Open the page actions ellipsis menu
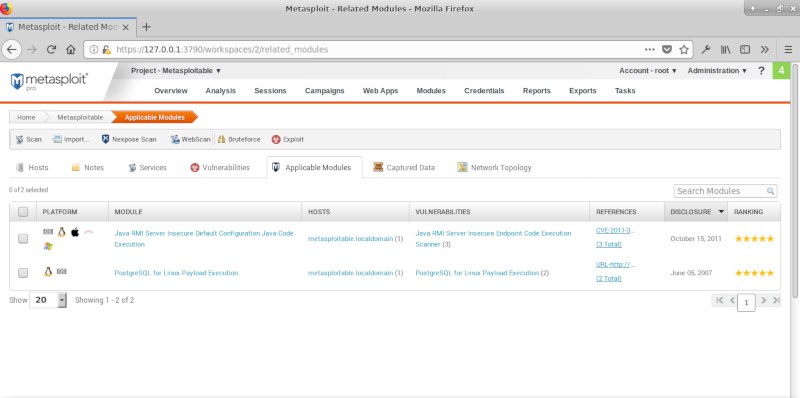 coord(649,49)
